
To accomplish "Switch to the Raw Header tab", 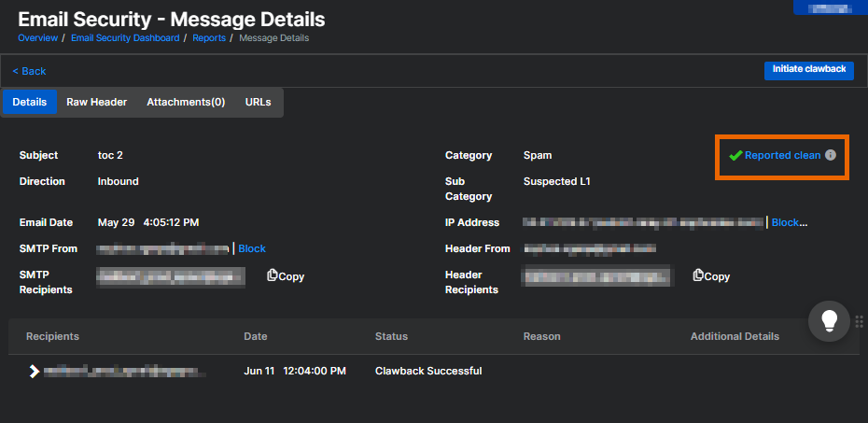I will point(96,102).
